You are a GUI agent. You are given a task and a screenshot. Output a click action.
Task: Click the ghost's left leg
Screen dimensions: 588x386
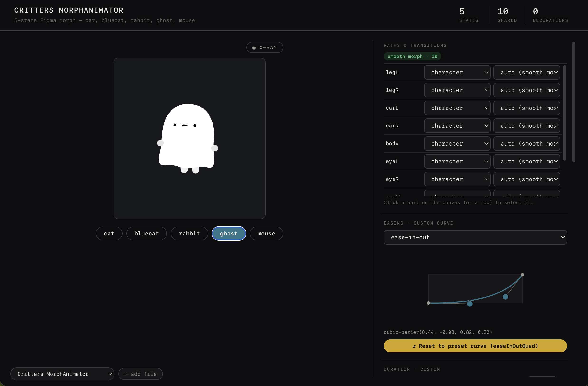pyautogui.click(x=184, y=170)
